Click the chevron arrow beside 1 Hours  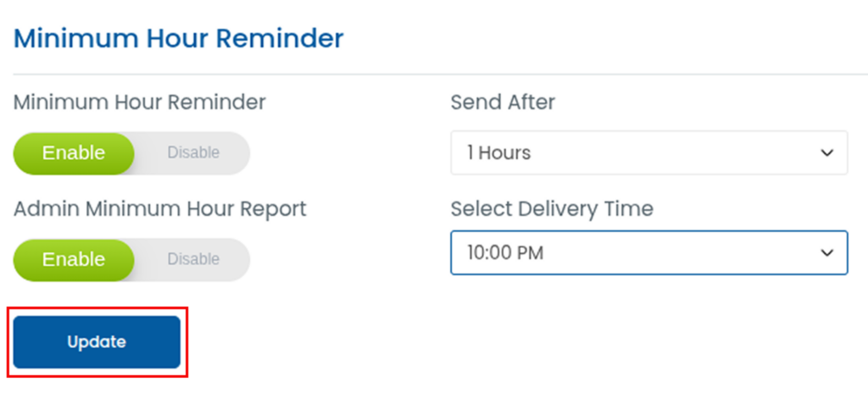pos(827,153)
